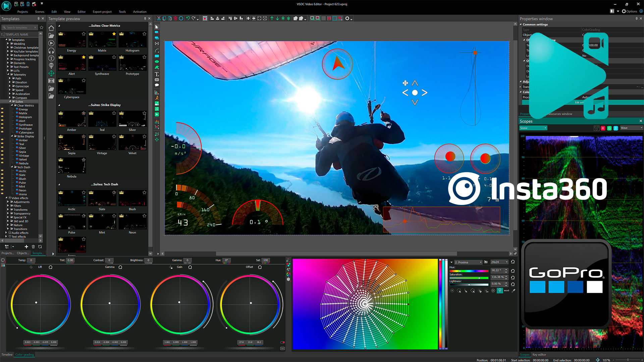The image size is (644, 362).
Task: Click the Saturation slider bar
Action: (469, 278)
